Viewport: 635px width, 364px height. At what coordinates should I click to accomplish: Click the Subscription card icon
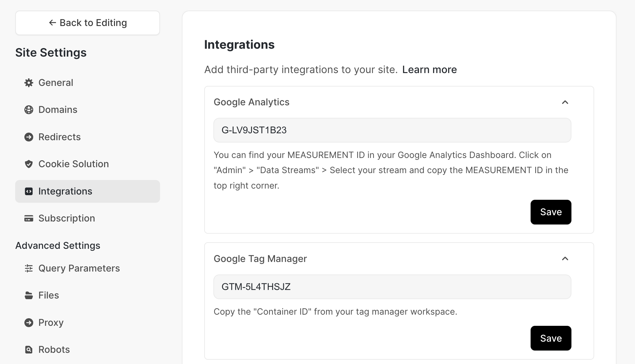point(29,218)
